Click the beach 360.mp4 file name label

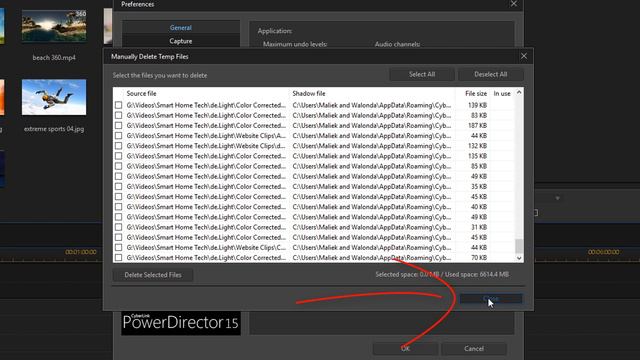(x=54, y=58)
